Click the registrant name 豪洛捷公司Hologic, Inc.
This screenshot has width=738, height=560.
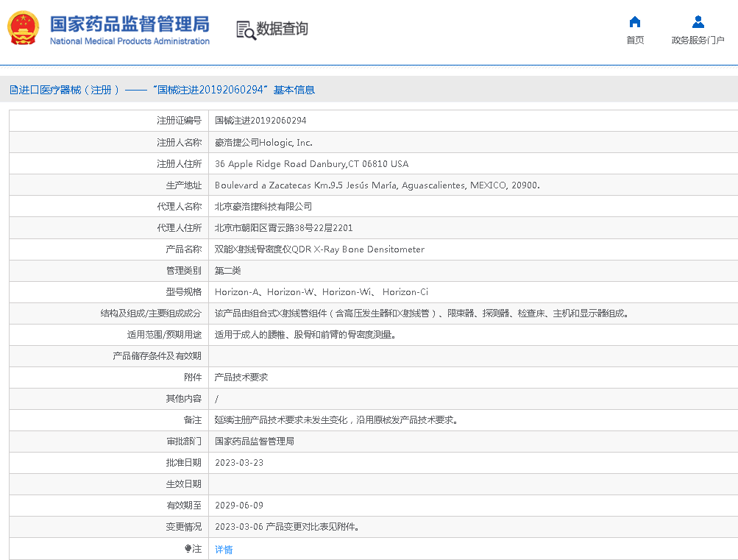click(x=263, y=143)
